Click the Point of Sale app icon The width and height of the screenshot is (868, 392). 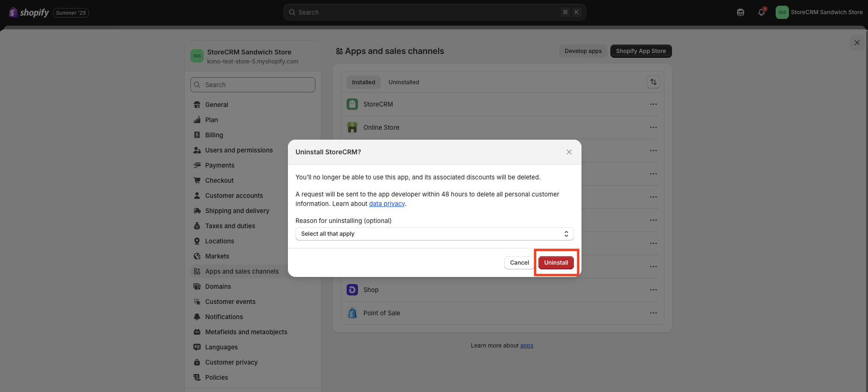[352, 313]
